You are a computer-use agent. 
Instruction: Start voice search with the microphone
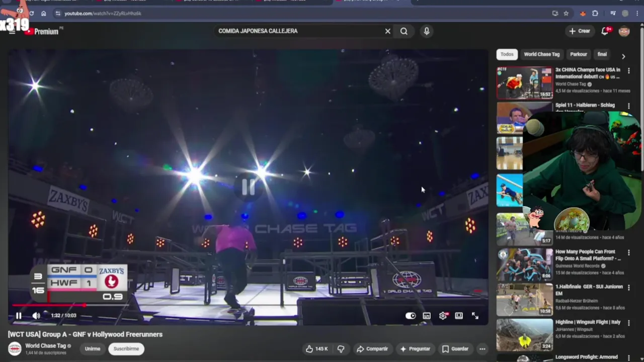tap(426, 31)
